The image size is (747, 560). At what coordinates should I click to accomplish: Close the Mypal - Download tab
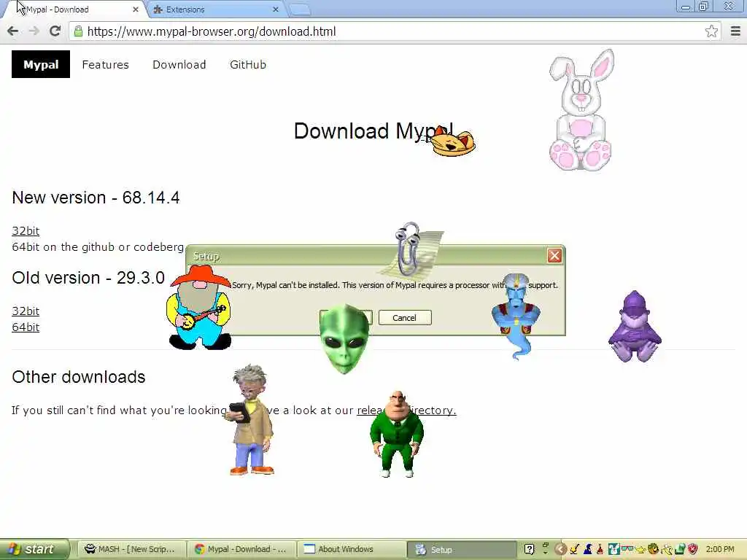(x=135, y=9)
